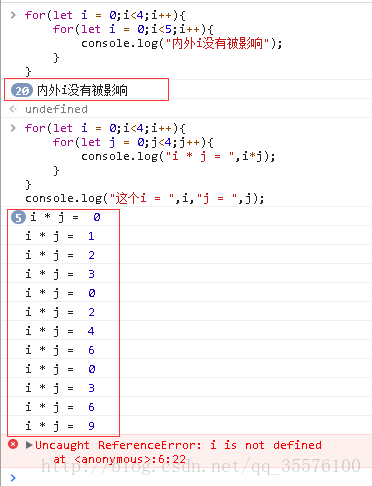
Task: Click the return arrow icon beside undefined
Action: click(13, 109)
